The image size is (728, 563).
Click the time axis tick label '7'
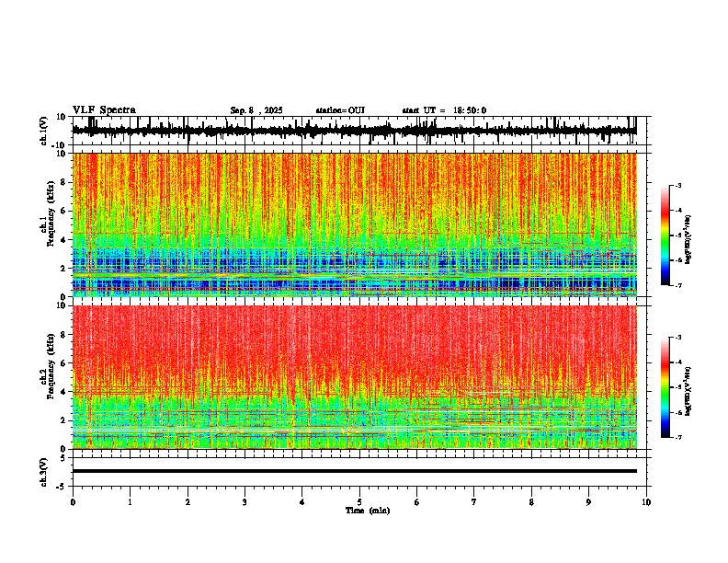474,502
